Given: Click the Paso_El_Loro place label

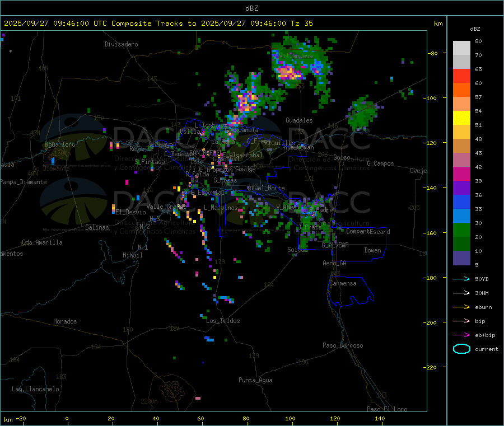Looking at the screenshot, I should pyautogui.click(x=388, y=409).
